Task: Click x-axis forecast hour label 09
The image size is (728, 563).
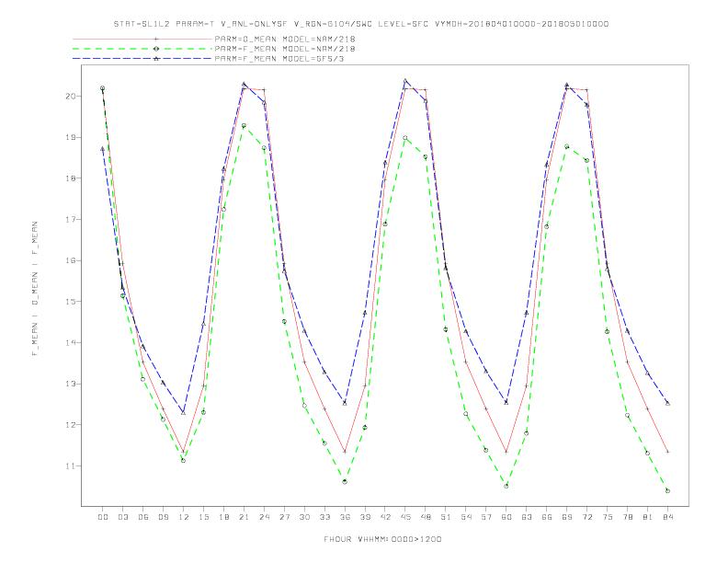Action: pos(163,517)
